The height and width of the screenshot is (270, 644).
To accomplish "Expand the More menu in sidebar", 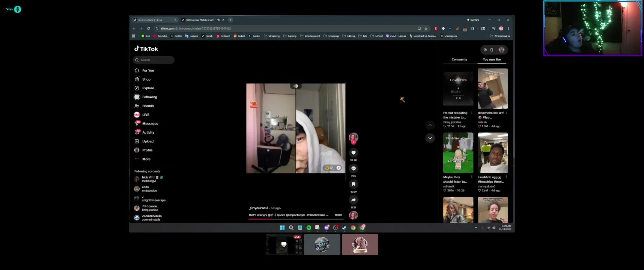I will click(143, 159).
